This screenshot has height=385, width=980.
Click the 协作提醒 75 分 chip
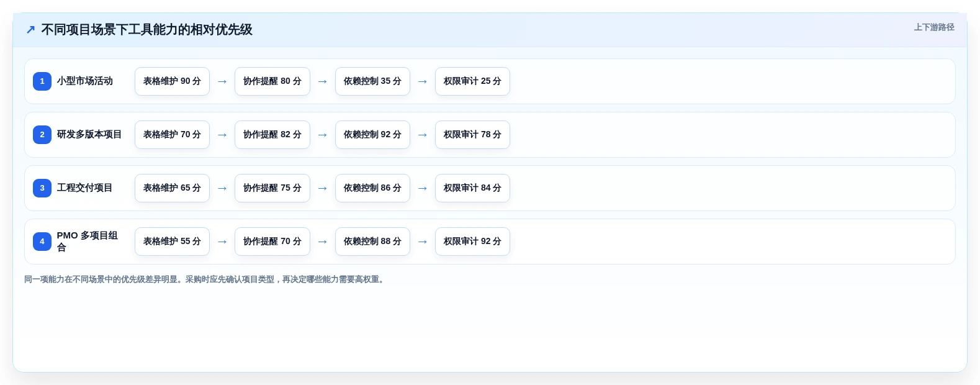[x=272, y=188]
